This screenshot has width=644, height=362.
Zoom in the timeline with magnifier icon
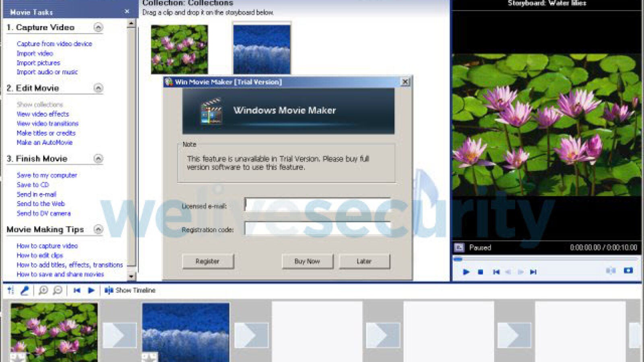(43, 290)
